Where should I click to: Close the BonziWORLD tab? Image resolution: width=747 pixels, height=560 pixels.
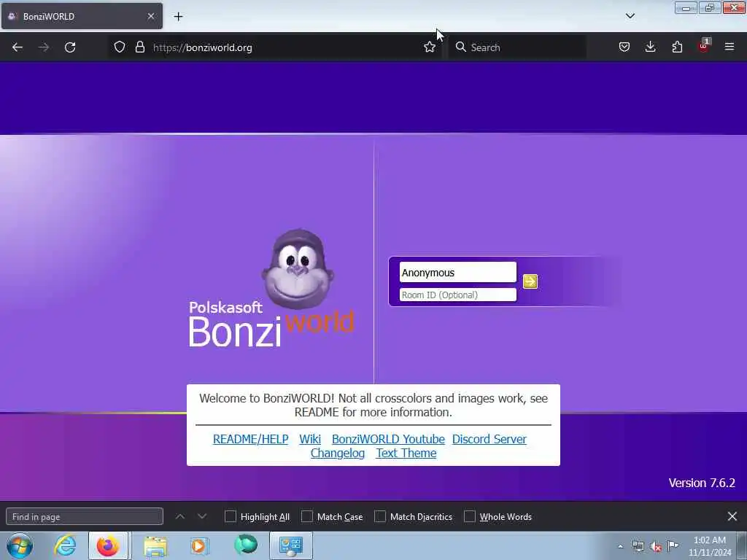tap(150, 16)
